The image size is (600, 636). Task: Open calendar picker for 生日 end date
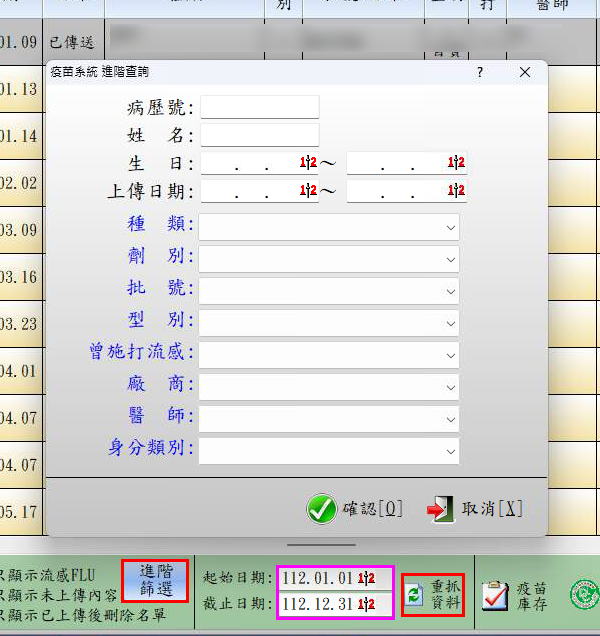pos(456,163)
